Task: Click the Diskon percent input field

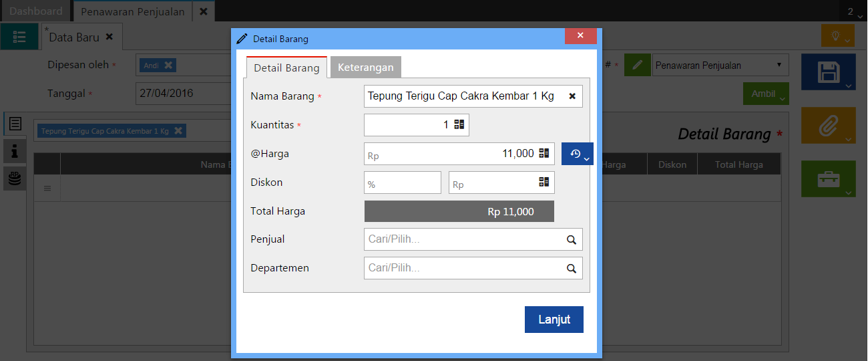Action: point(403,183)
